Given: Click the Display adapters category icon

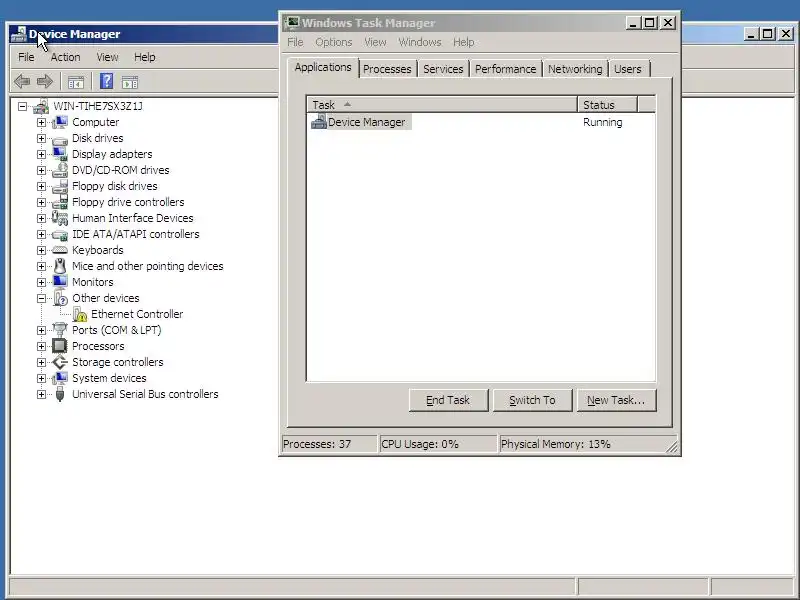Looking at the screenshot, I should pyautogui.click(x=60, y=154).
